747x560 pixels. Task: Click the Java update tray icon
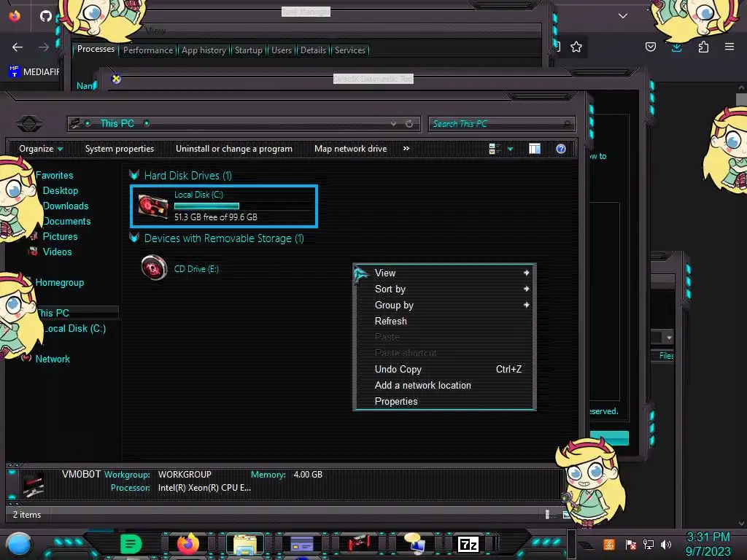pyautogui.click(x=609, y=544)
